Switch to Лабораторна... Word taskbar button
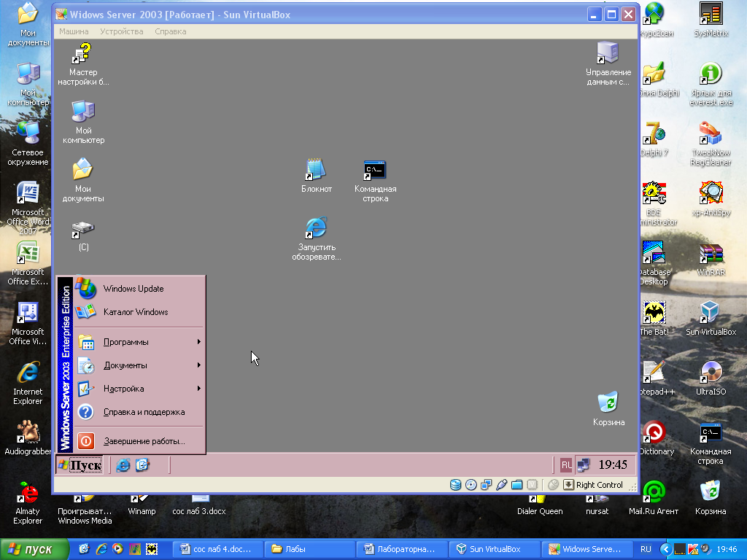 tap(402, 549)
